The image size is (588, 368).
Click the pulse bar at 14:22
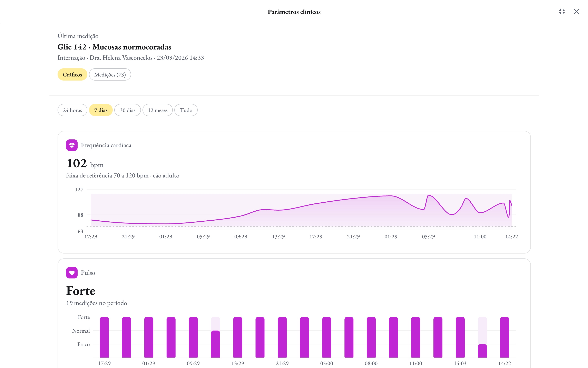click(x=504, y=337)
